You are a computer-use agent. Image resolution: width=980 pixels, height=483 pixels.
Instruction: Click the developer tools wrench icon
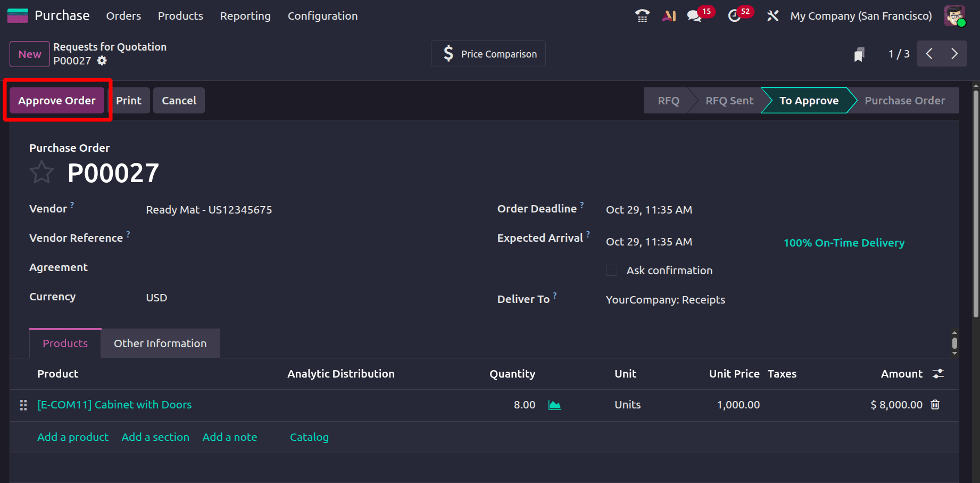tap(773, 16)
